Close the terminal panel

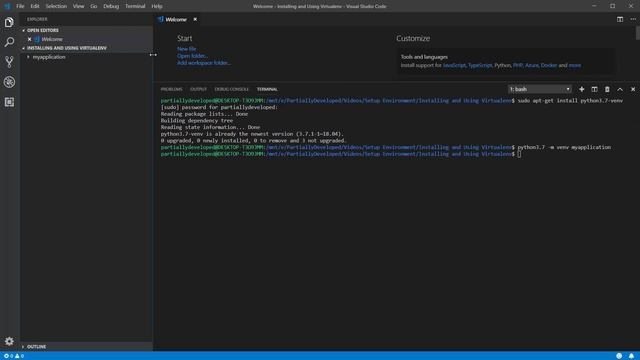633,89
